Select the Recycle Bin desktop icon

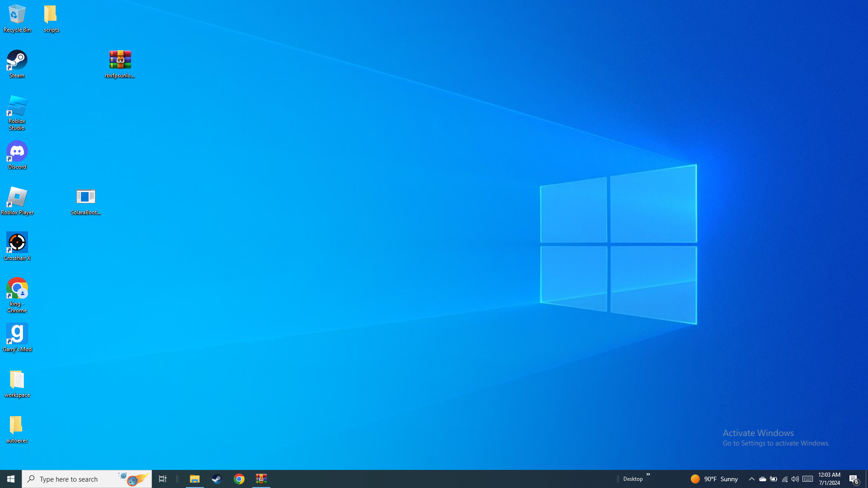point(17,19)
